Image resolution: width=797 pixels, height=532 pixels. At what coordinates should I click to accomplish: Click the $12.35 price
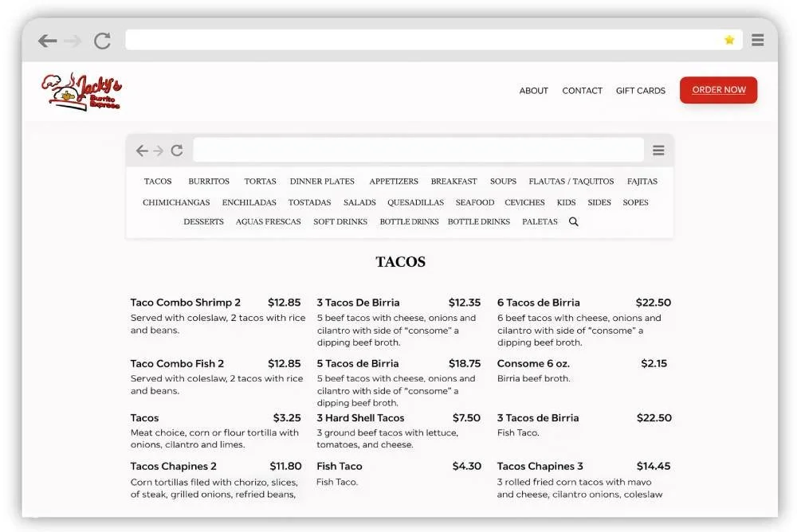[x=465, y=303]
